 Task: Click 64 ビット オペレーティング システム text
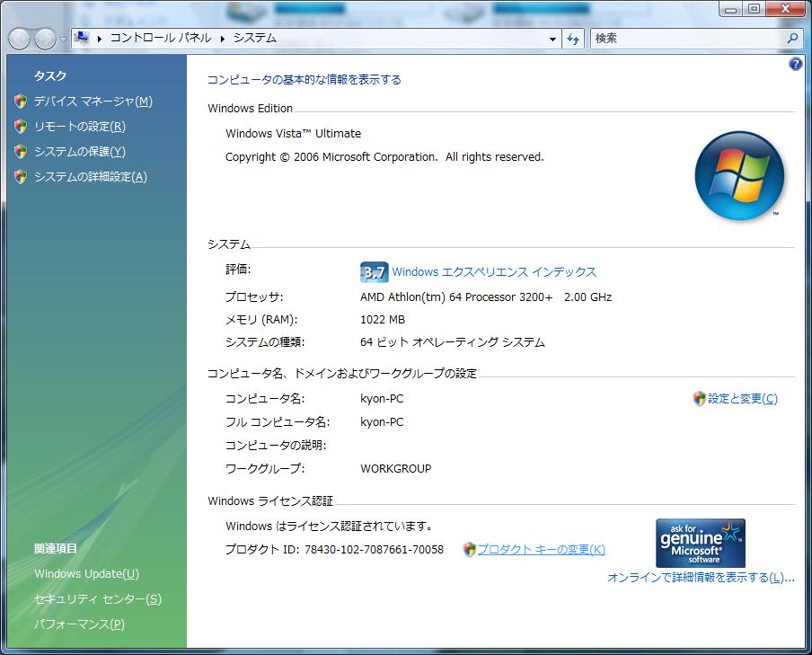coord(453,342)
